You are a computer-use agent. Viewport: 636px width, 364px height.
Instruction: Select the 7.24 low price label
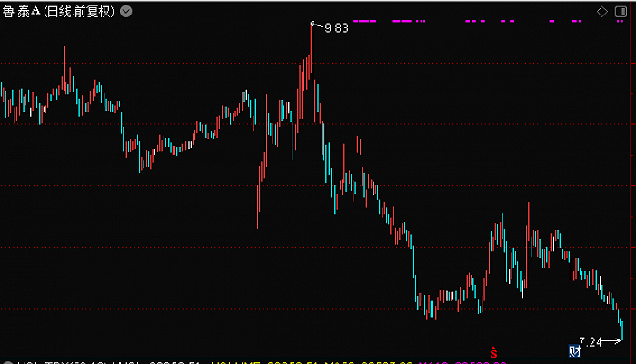coord(591,342)
